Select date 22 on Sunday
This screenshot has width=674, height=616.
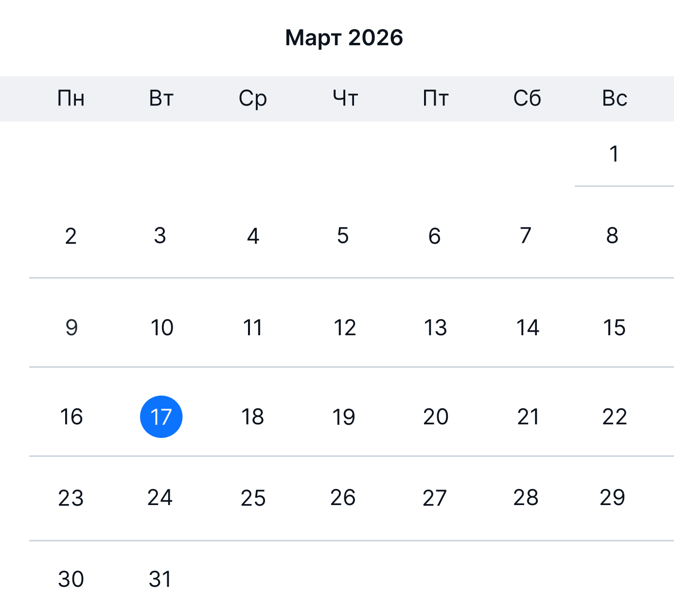614,417
